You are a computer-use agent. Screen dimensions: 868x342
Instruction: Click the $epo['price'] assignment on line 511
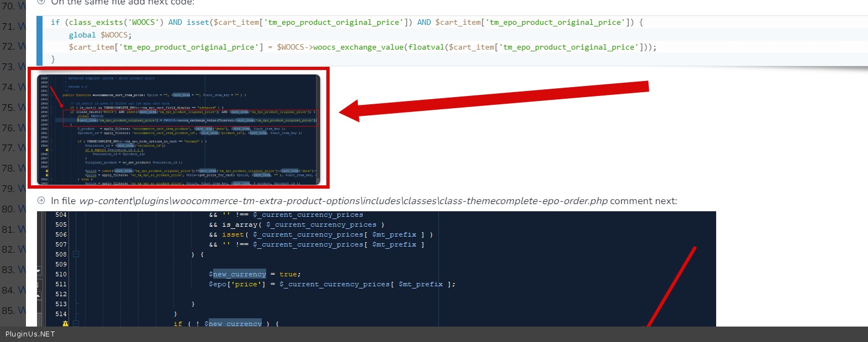237,284
